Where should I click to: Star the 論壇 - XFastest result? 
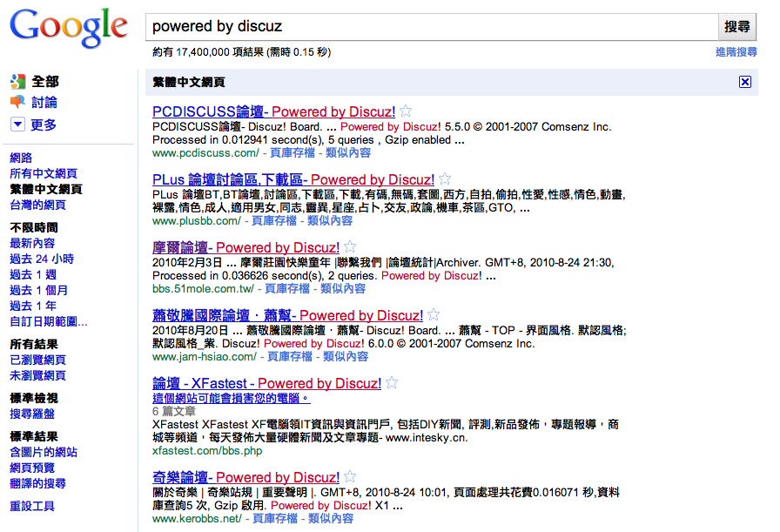click(x=392, y=383)
